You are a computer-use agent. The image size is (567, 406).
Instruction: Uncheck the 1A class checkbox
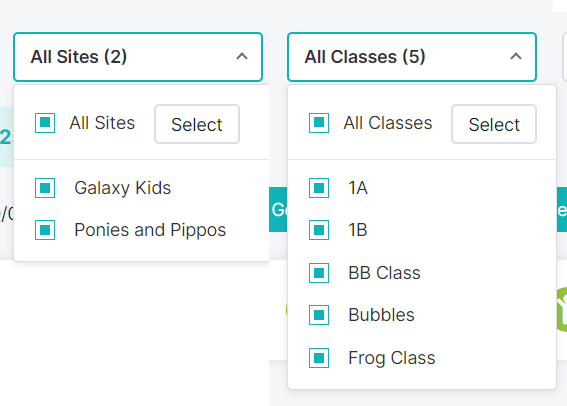(x=319, y=188)
